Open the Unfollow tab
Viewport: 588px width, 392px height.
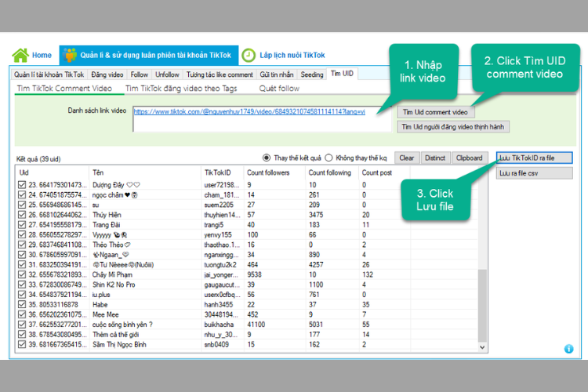167,74
